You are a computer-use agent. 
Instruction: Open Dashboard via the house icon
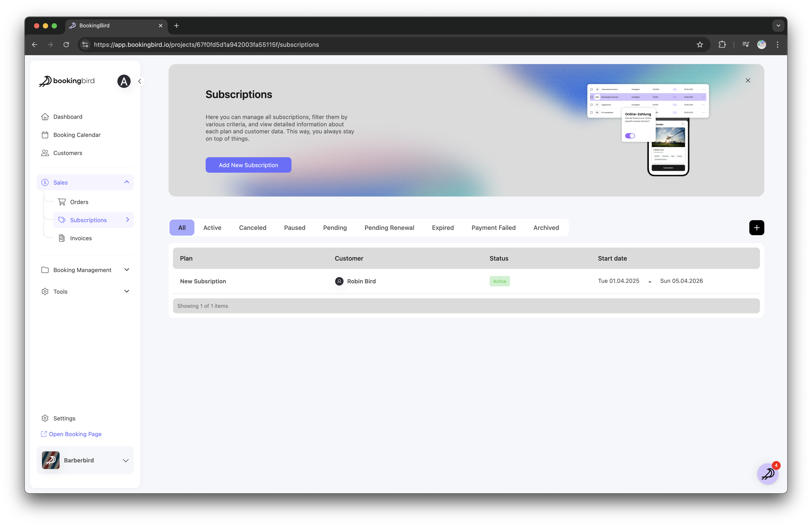45,117
